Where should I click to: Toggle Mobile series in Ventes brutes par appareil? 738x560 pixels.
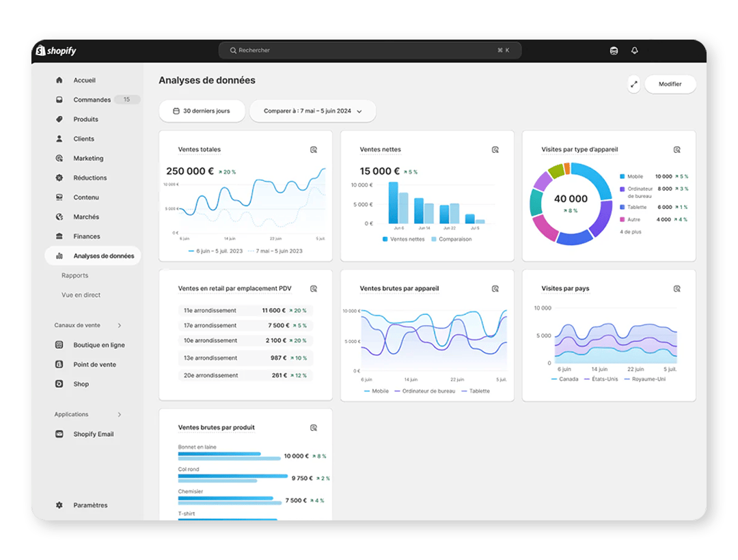coord(375,391)
